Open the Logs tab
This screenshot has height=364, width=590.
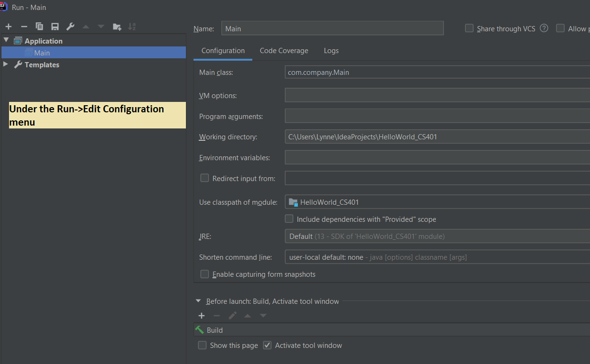click(x=331, y=51)
